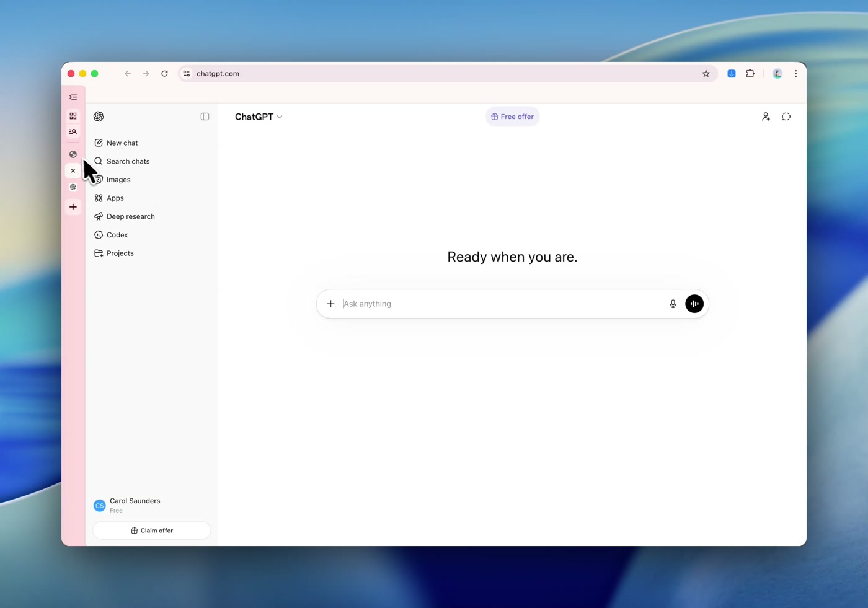
Task: Open the browser three-dot menu
Action: click(795, 74)
